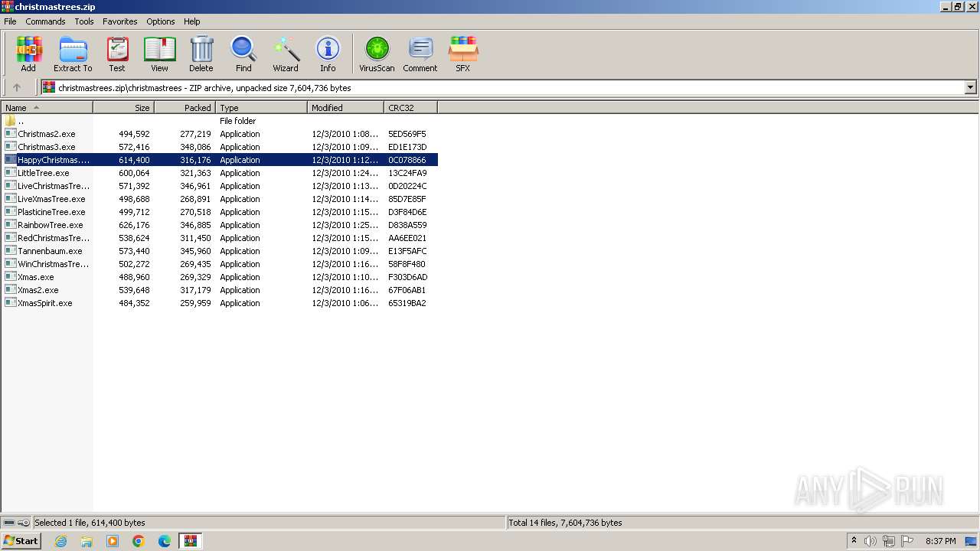Viewport: 980px width, 551px height.
Task: Select the HappyChristmas file row
Action: tap(220, 160)
